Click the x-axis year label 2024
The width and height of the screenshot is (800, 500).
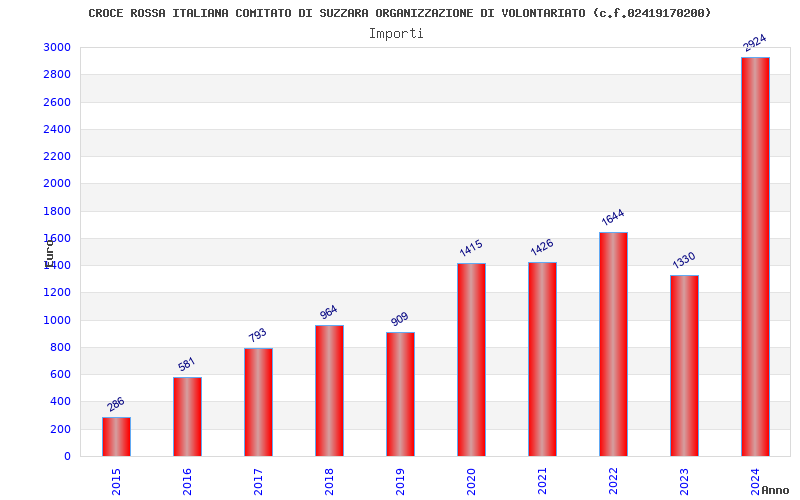755,482
